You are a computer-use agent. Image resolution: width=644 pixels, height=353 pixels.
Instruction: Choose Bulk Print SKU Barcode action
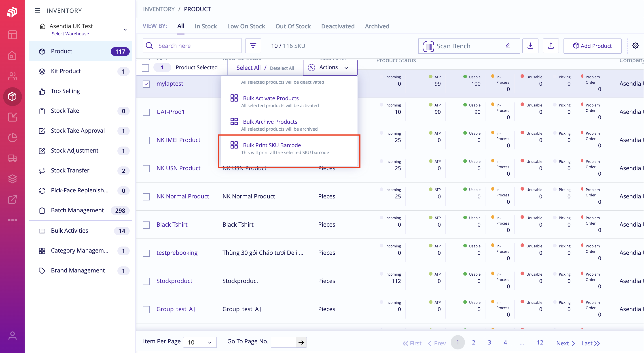(x=289, y=149)
